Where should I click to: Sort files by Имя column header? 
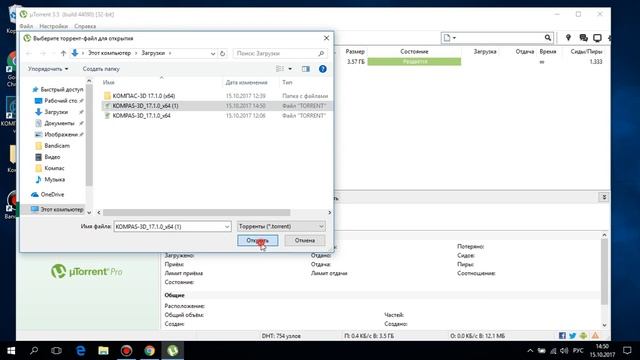click(109, 82)
